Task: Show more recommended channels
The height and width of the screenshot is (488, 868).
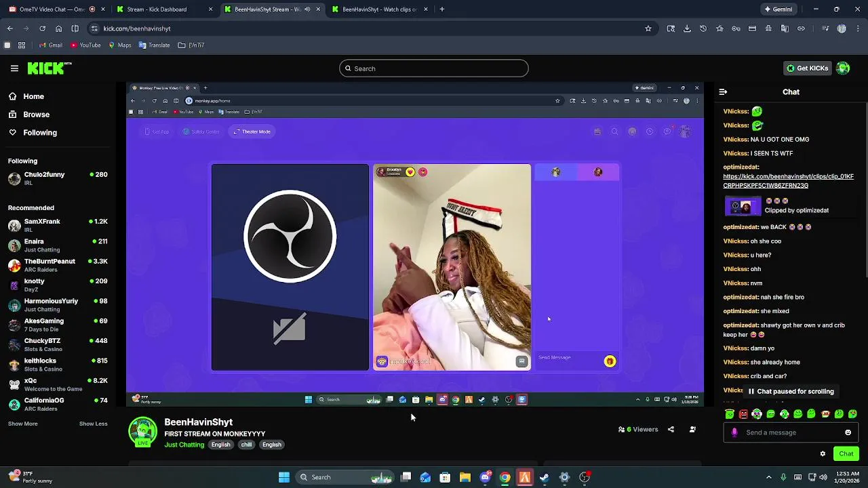Action: 22,424
